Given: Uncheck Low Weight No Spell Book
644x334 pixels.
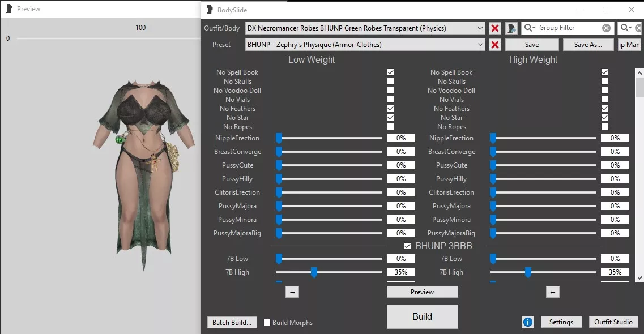Looking at the screenshot, I should point(390,72).
